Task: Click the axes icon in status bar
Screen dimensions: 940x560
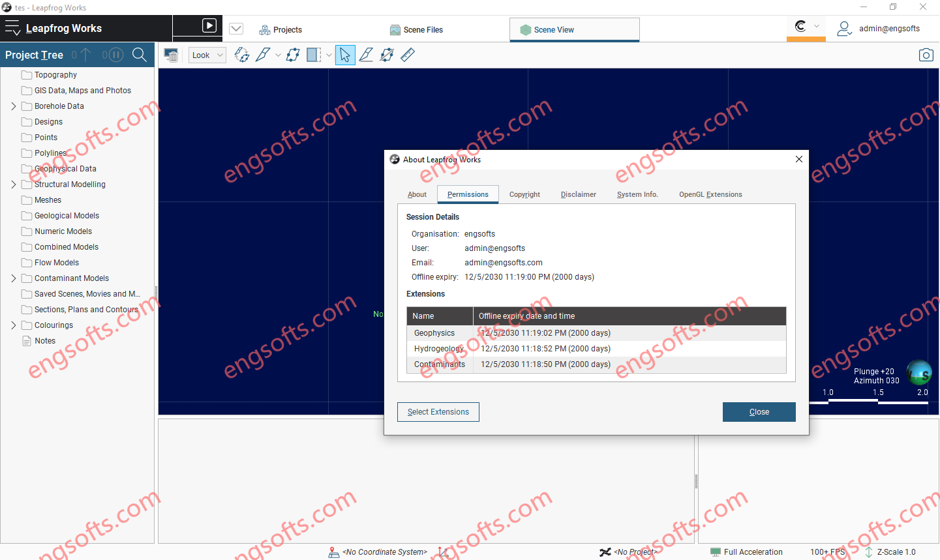Action: click(443, 552)
